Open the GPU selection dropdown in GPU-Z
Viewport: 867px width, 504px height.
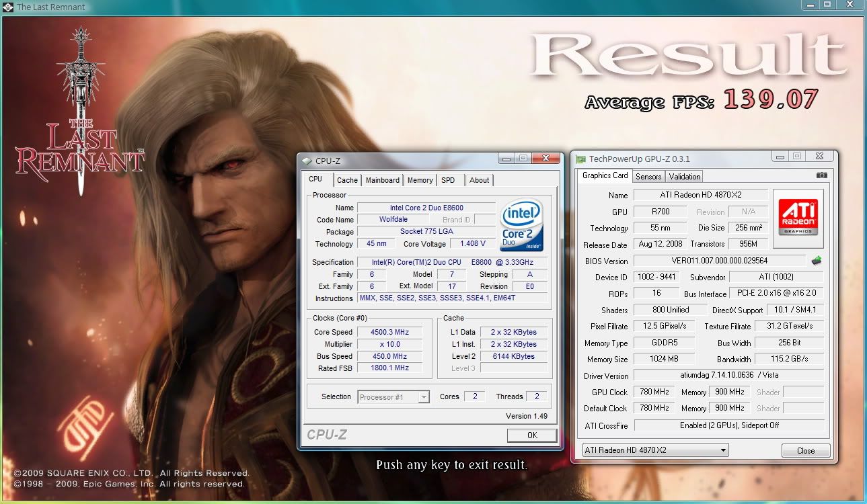tap(723, 450)
